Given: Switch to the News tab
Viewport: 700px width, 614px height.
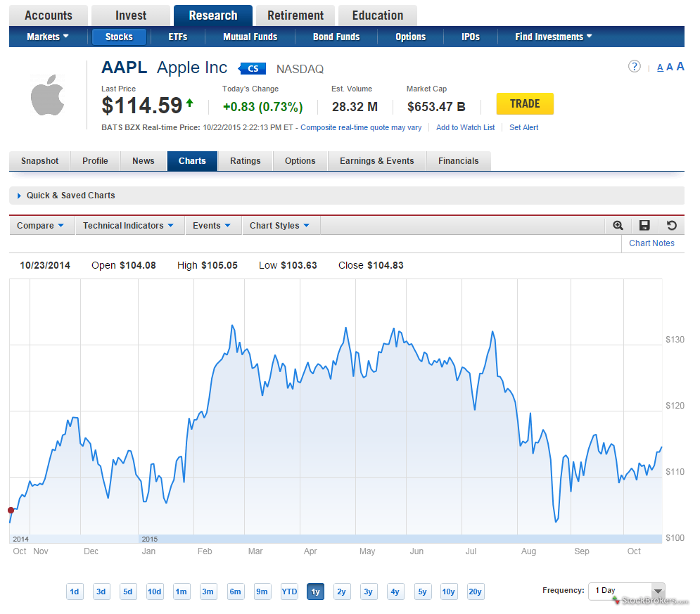Looking at the screenshot, I should pos(144,161).
